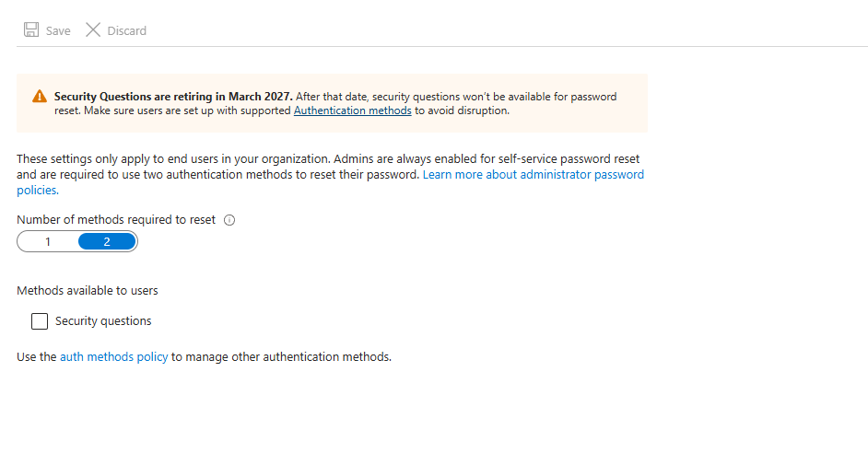Click the 'These settings only apply' paragraph

click(330, 174)
